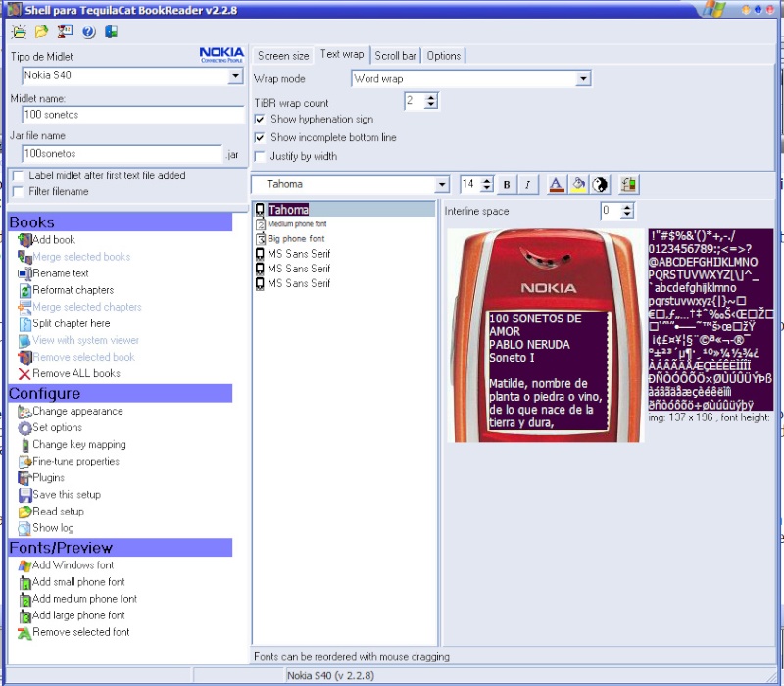This screenshot has width=784, height=686.
Task: Switch to the Screen size tab
Action: coord(283,56)
